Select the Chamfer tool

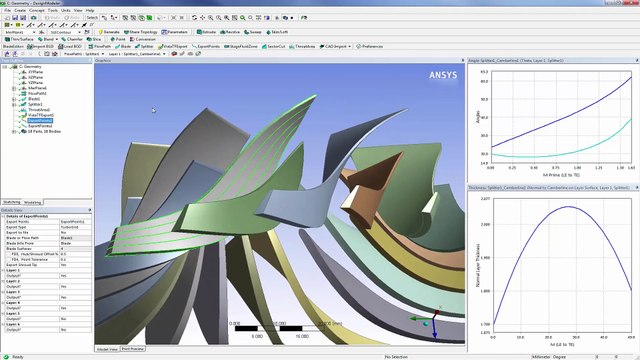pos(72,39)
